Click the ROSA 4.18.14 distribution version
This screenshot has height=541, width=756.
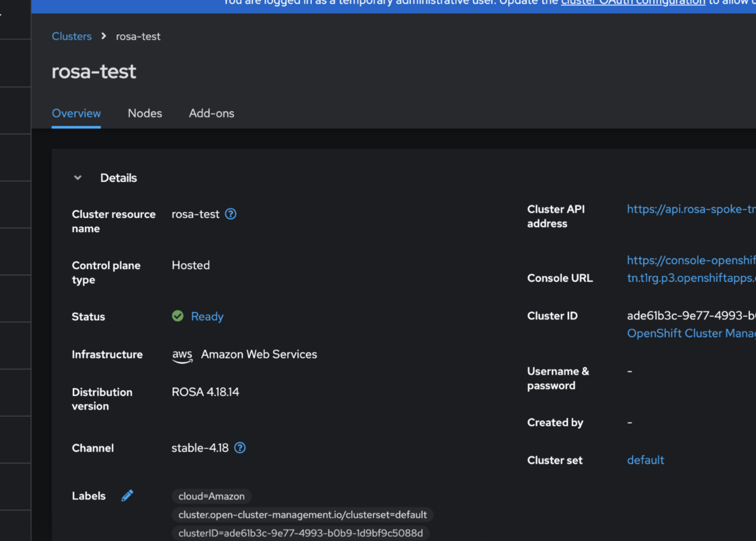pos(205,392)
